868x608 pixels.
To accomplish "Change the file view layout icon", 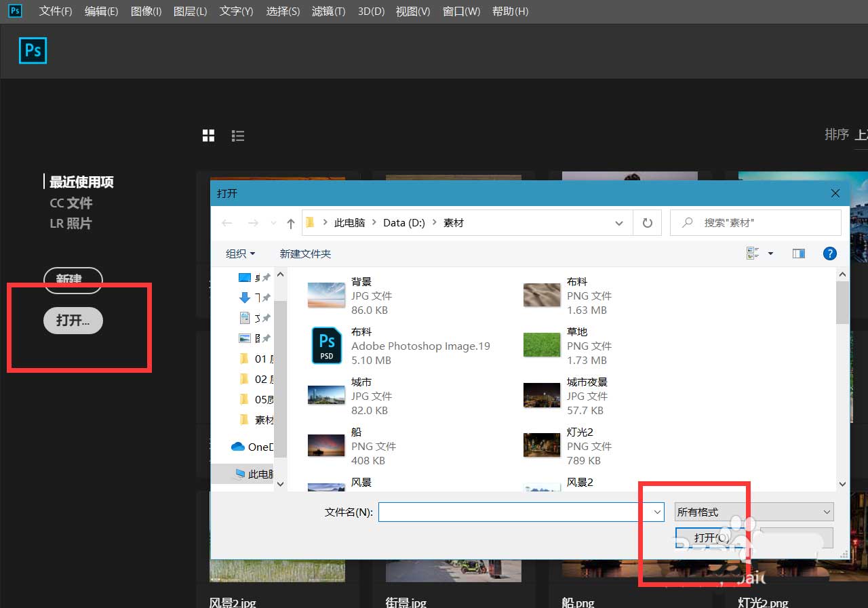I will (753, 254).
